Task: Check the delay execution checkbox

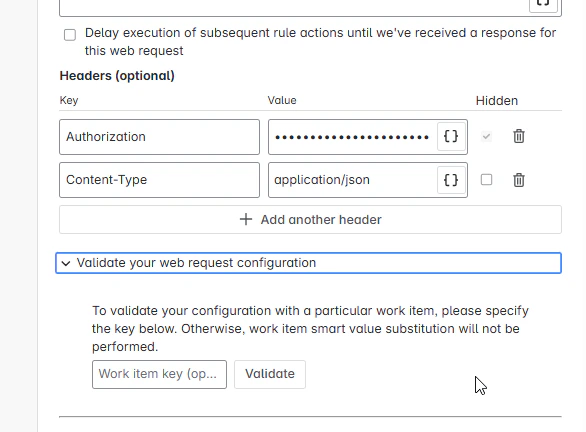Action: tap(70, 35)
